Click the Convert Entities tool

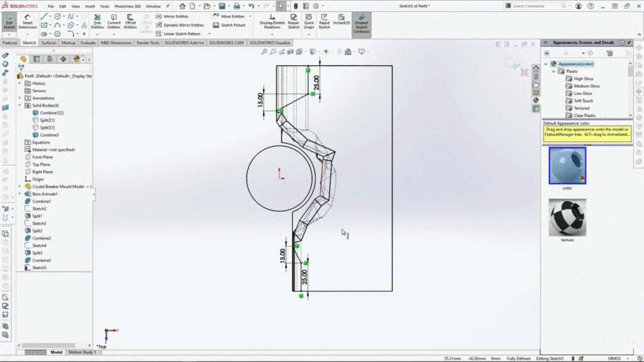[x=114, y=21]
